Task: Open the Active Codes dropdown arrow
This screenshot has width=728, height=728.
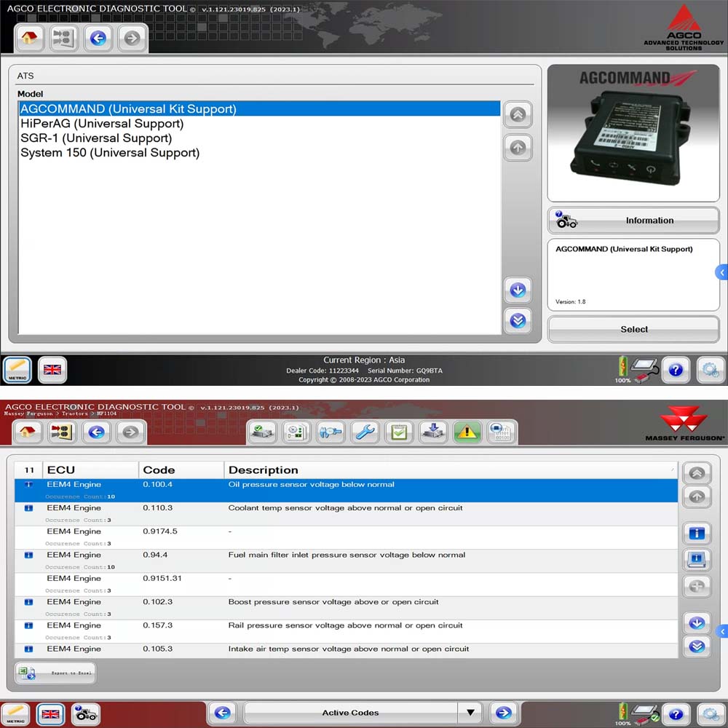Action: click(470, 713)
